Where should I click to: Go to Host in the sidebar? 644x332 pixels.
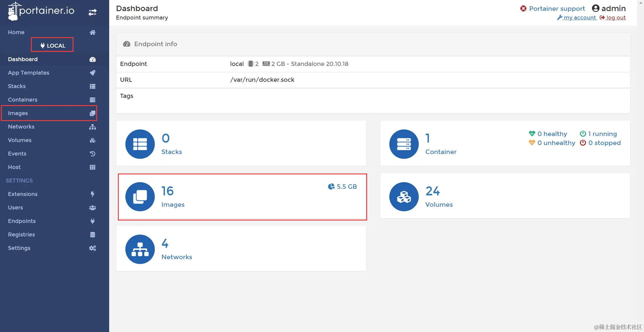click(x=14, y=167)
